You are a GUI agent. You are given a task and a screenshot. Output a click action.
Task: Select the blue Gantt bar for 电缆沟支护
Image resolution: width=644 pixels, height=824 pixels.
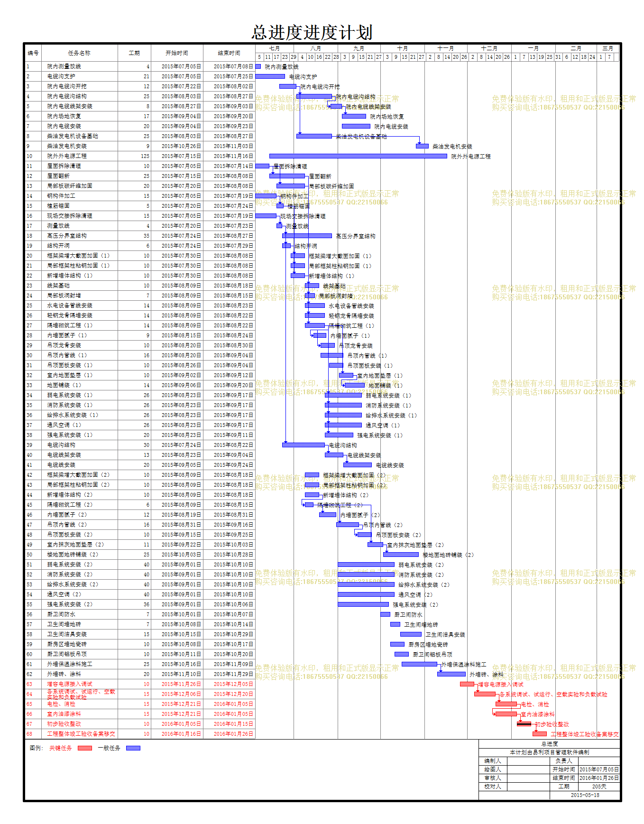click(270, 76)
